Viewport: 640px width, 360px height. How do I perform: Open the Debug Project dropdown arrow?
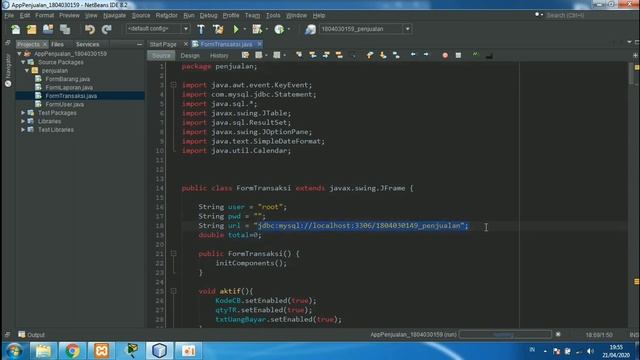(x=267, y=29)
